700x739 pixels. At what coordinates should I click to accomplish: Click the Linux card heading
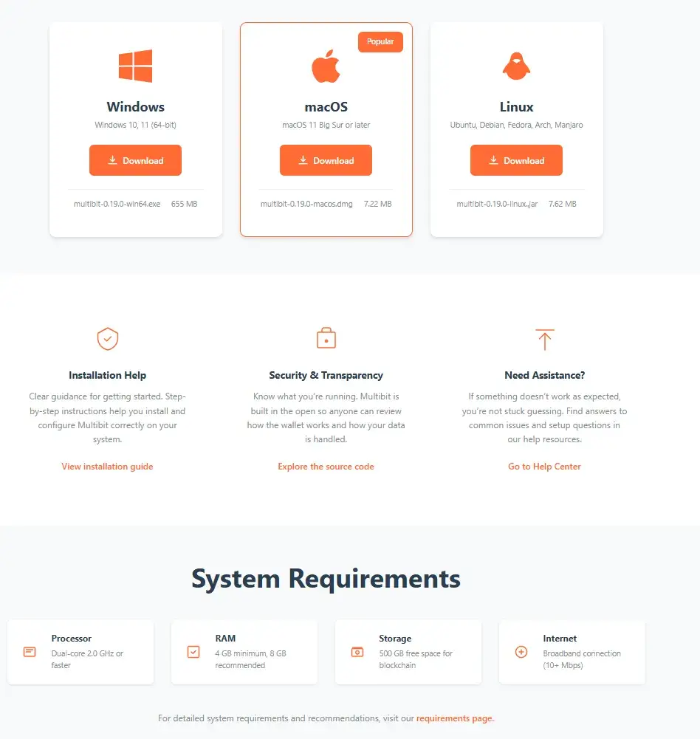(x=516, y=107)
